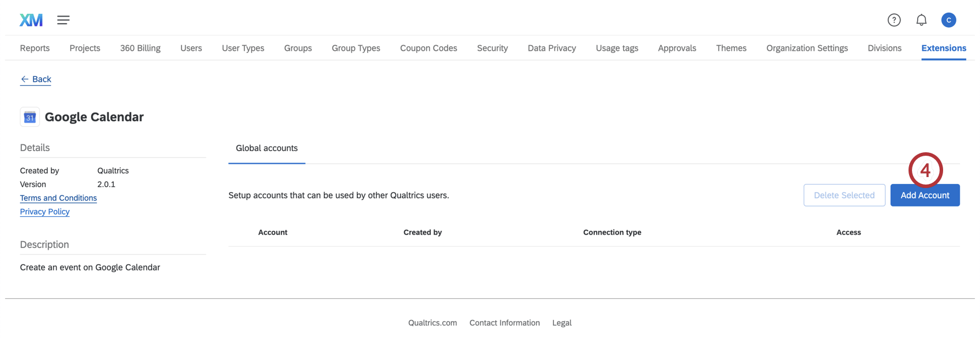Open the Users admin tab
The width and height of the screenshot is (980, 338).
coord(191,48)
